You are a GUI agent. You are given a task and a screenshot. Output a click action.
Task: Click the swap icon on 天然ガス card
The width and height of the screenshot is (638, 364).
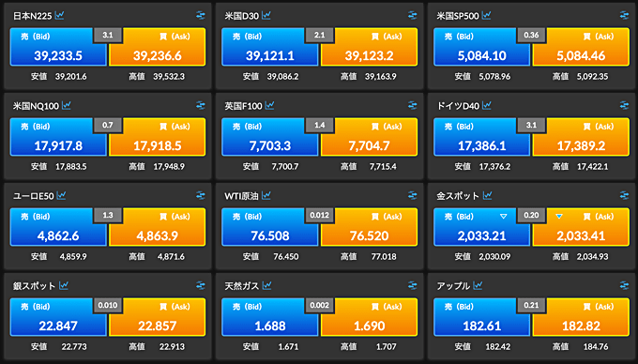click(x=412, y=285)
